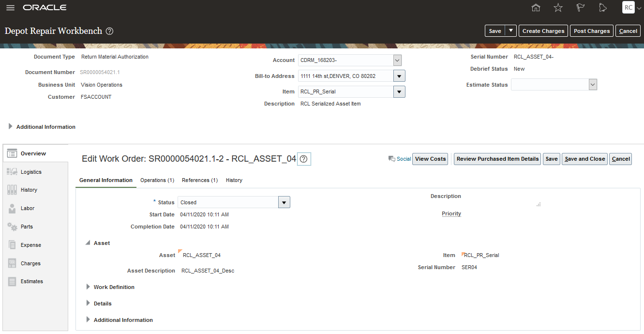Click the Status field showing Closed
The height and width of the screenshot is (334, 644).
pyautogui.click(x=228, y=202)
